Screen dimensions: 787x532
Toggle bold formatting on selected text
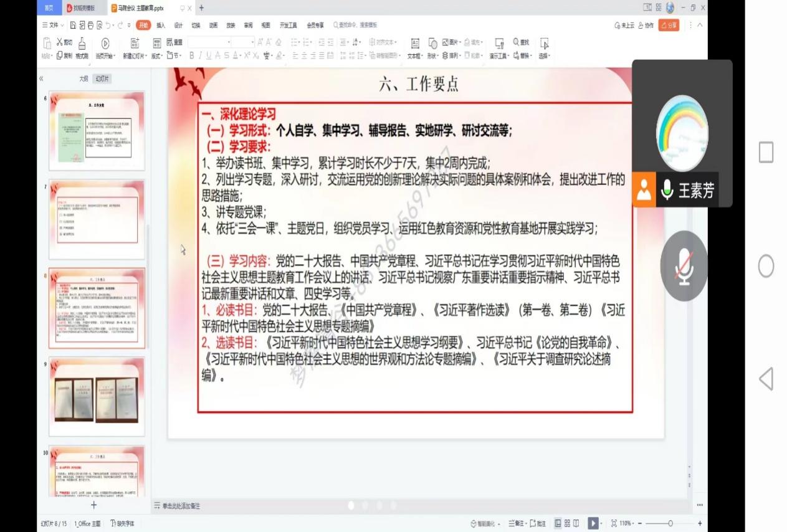(x=191, y=55)
